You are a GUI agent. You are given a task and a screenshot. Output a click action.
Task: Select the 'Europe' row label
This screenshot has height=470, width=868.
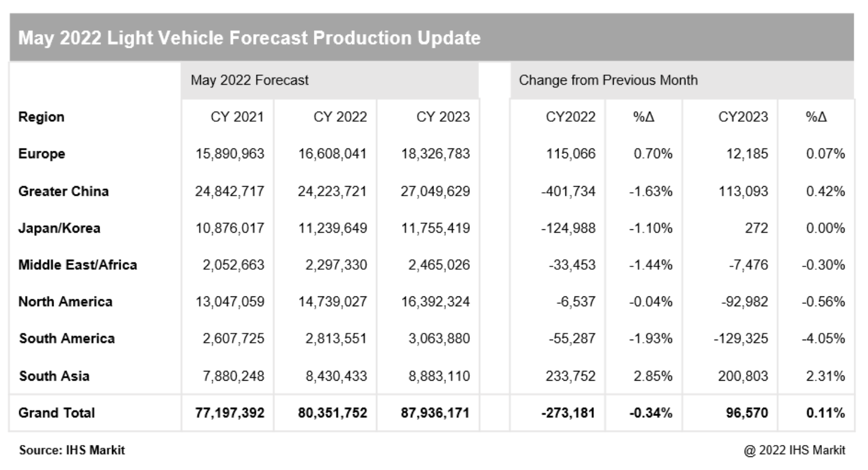pyautogui.click(x=42, y=154)
